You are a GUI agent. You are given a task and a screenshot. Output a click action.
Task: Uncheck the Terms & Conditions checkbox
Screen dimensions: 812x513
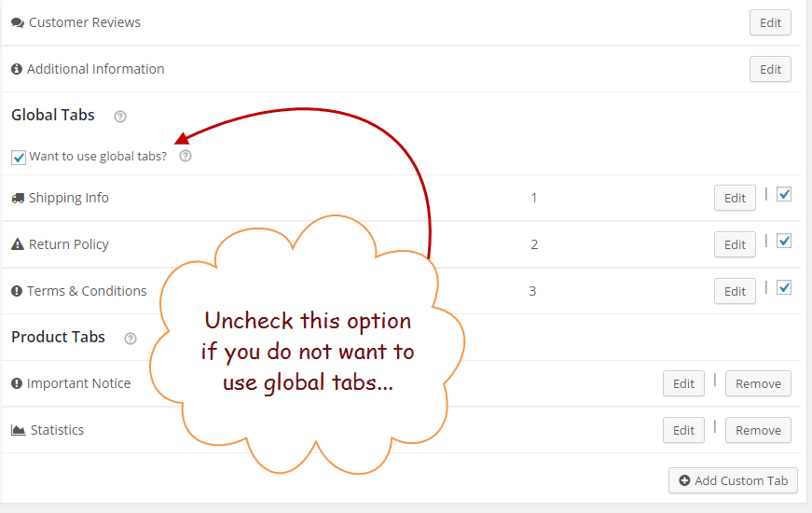(x=784, y=287)
